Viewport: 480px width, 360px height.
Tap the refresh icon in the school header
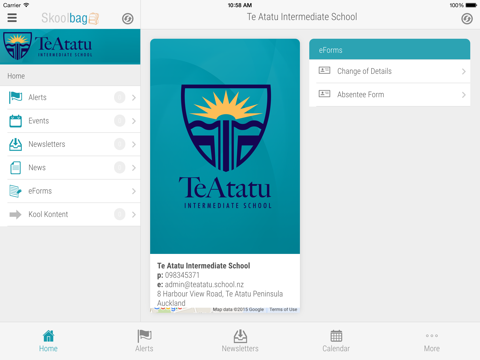tap(467, 19)
